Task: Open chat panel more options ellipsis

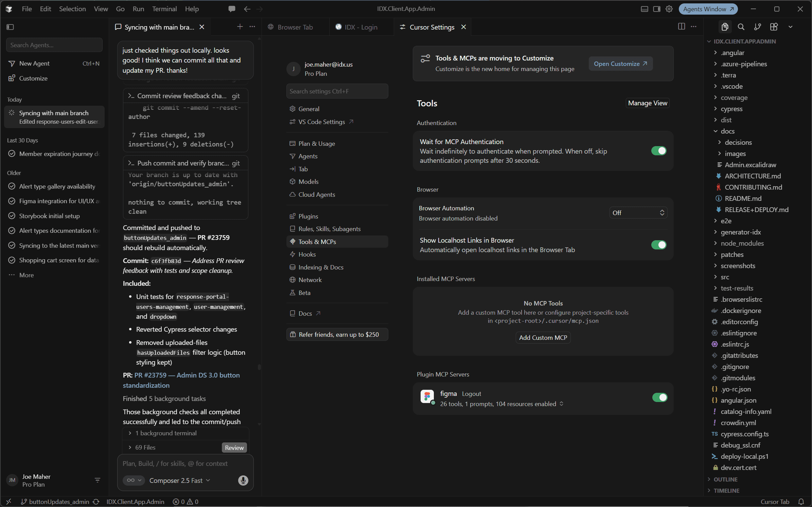Action: (x=252, y=27)
